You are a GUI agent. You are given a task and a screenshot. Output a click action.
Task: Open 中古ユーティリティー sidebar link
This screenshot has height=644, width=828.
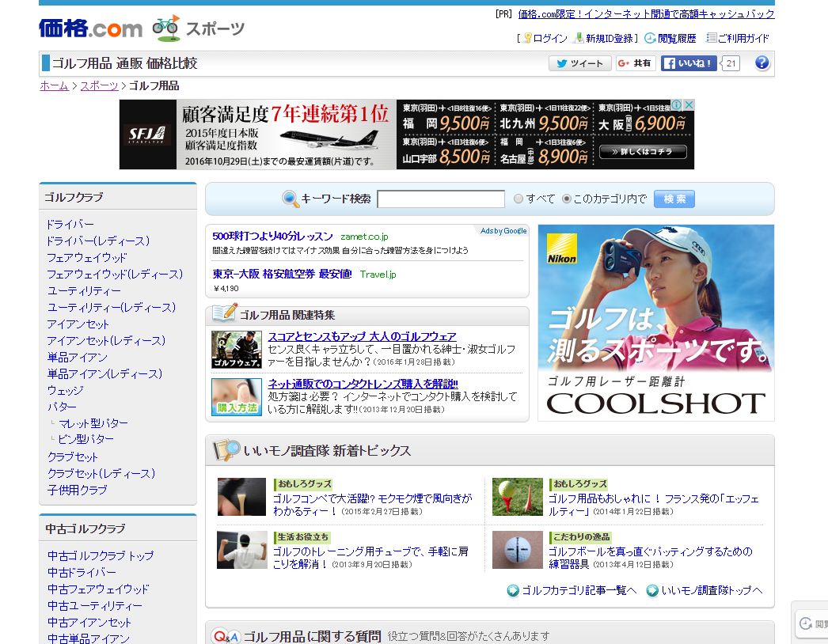[94, 605]
